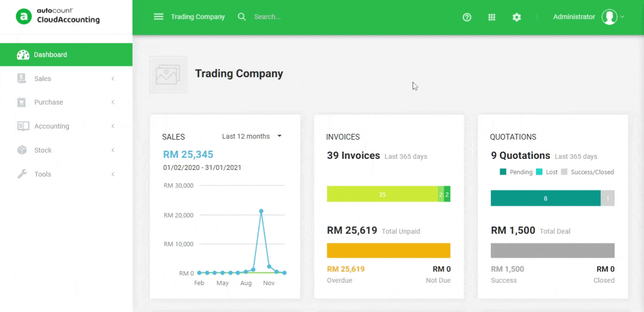Open the help question-mark icon
This screenshot has width=644, height=312.
point(467,17)
